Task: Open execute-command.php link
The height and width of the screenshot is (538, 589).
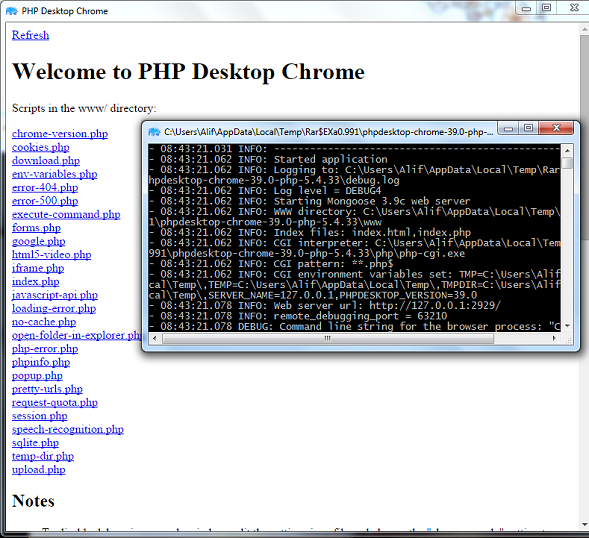Action: point(66,215)
